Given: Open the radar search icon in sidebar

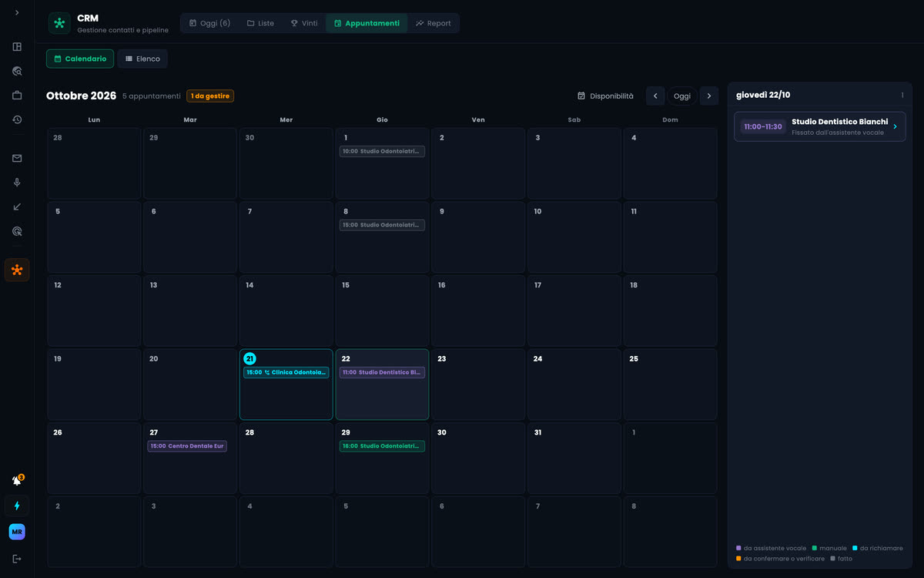Looking at the screenshot, I should coord(17,71).
